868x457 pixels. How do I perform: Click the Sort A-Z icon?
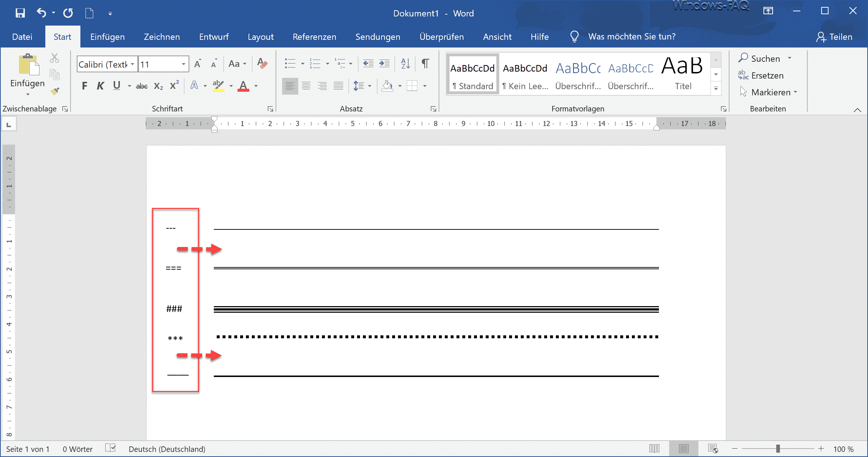coord(405,64)
